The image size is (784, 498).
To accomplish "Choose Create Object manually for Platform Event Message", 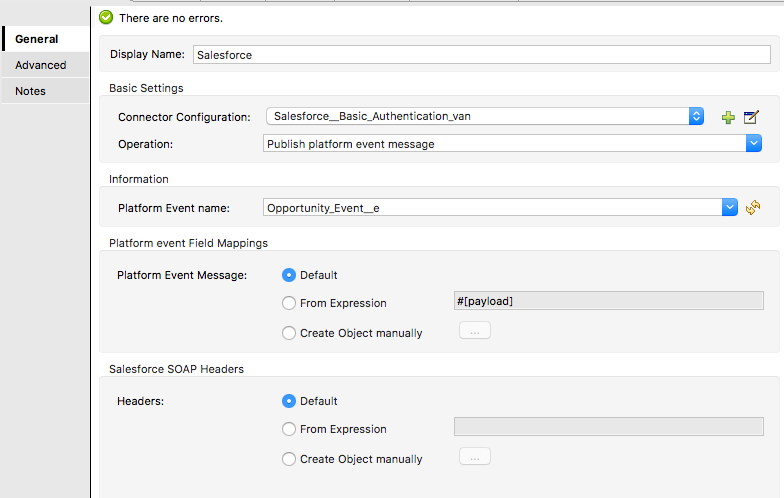I will coord(289,333).
